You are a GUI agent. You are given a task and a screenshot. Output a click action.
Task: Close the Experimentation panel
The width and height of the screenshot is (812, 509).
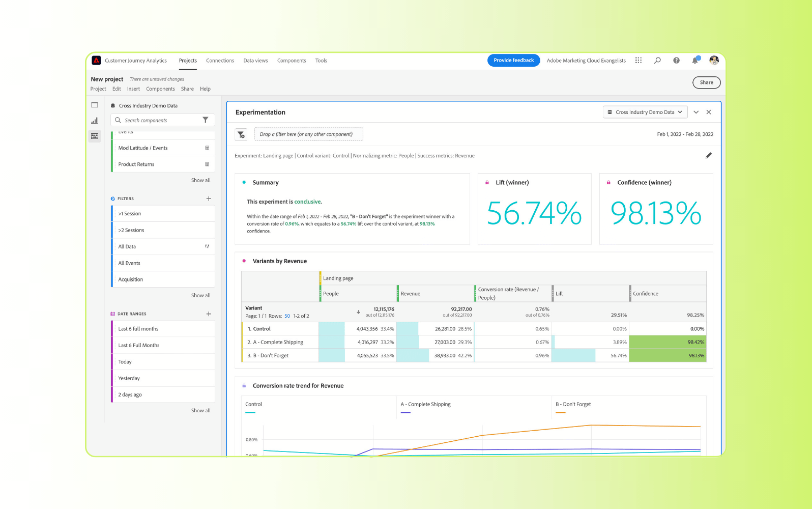pos(709,112)
